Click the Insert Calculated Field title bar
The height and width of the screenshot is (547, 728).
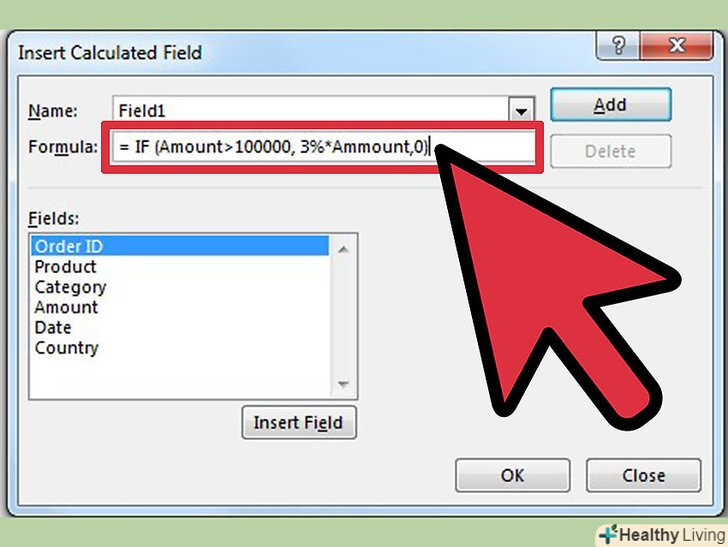tap(302, 52)
